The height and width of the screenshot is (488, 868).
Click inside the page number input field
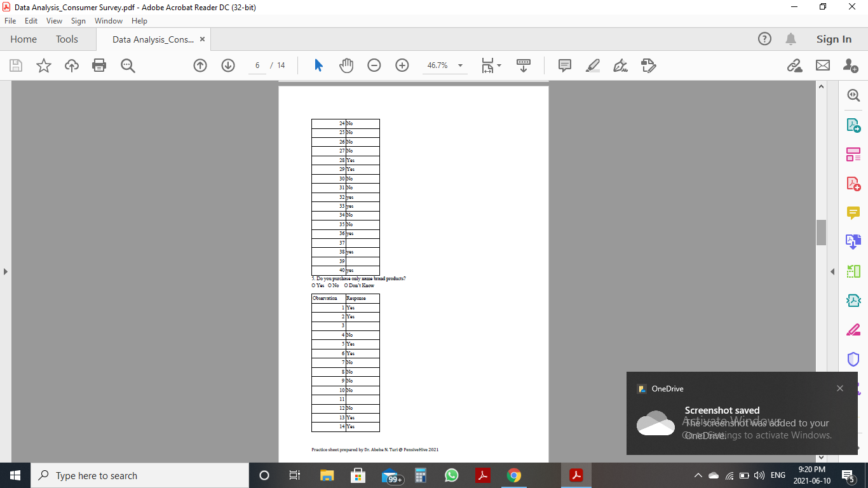pos(257,65)
